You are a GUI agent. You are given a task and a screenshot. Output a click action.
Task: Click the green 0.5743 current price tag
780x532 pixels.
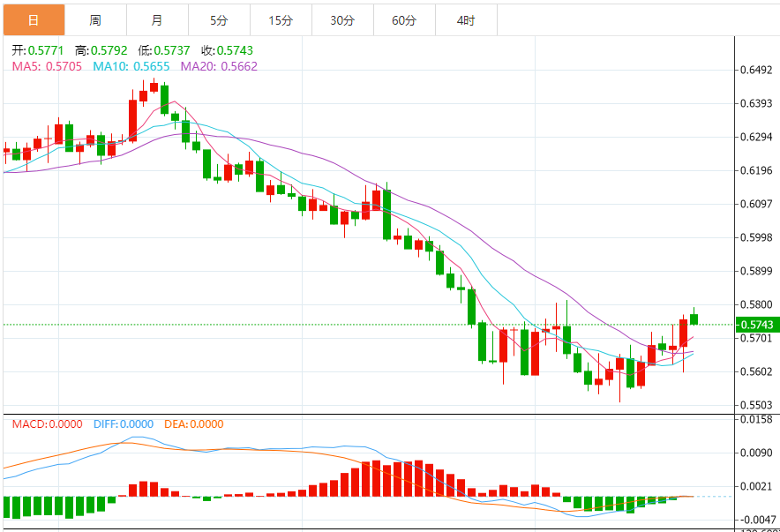757,325
